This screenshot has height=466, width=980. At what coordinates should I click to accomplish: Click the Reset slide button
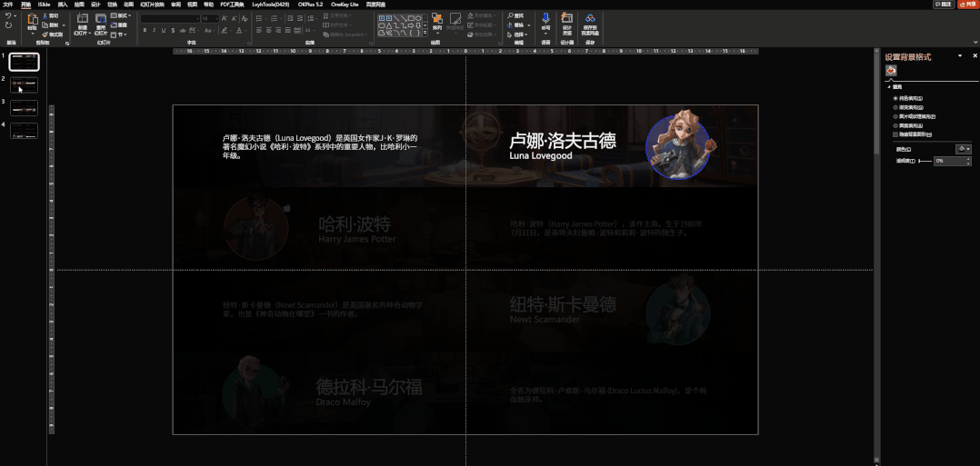[x=119, y=25]
